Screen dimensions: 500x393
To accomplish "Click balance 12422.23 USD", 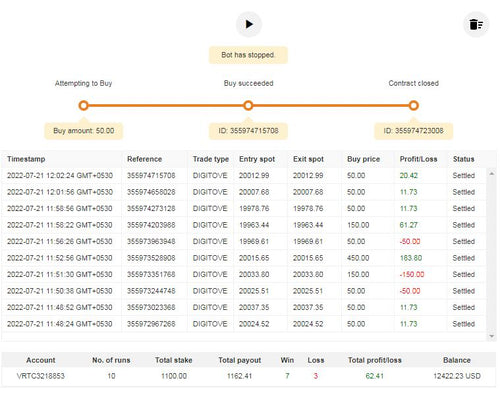I will click(x=457, y=376).
